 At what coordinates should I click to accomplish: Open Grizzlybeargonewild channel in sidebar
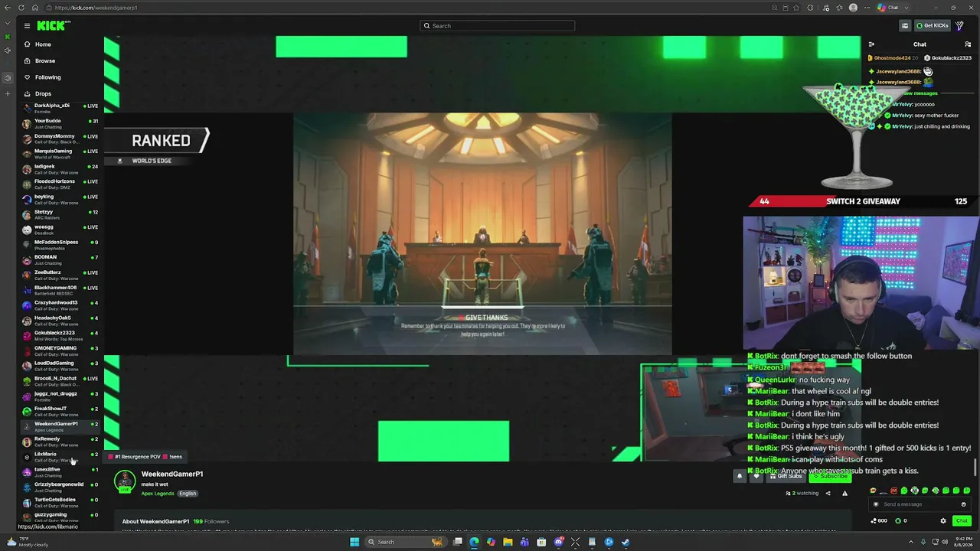60,487
